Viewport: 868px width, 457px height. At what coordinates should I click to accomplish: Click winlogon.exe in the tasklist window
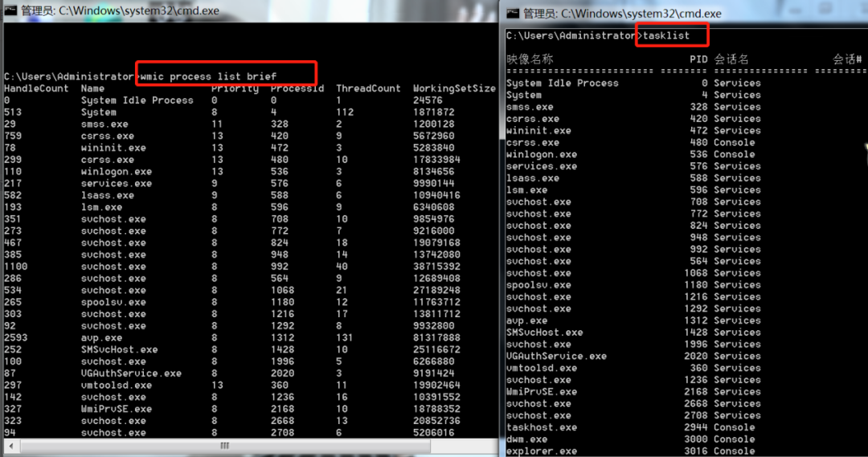click(541, 154)
